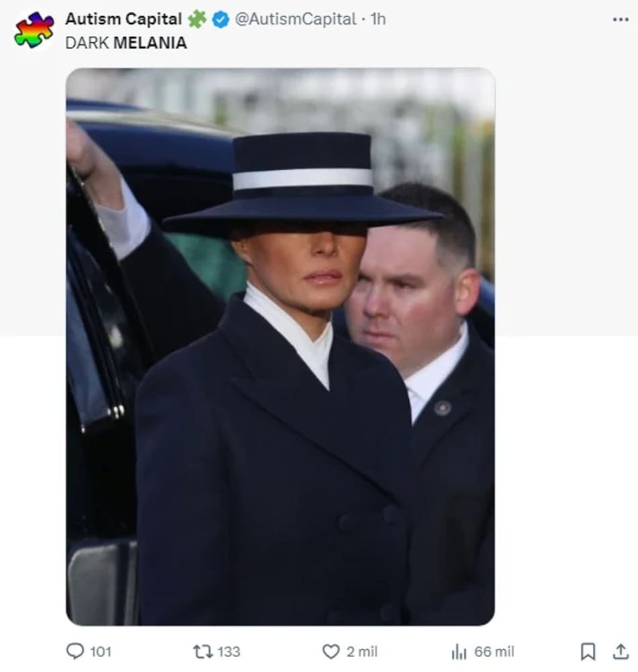Click the blue verified badge
Viewport: 638px width, 672px height.
[x=221, y=20]
